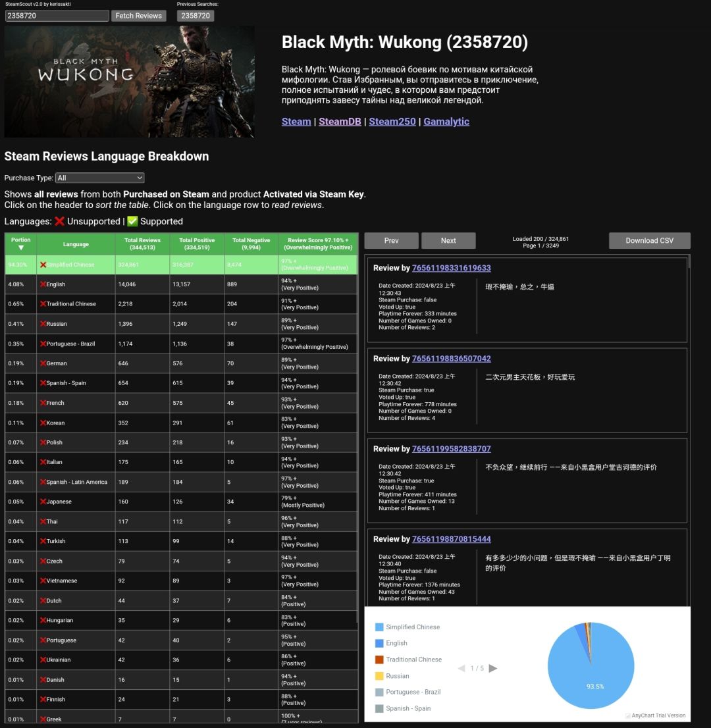Open reviewer profile 76561198331619633
The image size is (711, 728).
tap(452, 268)
